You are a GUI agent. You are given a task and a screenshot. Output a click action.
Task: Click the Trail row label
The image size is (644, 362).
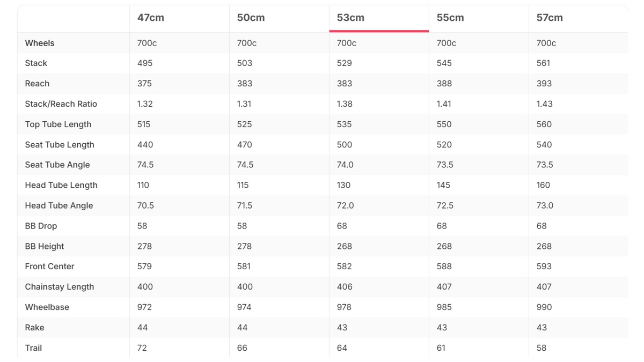click(33, 348)
